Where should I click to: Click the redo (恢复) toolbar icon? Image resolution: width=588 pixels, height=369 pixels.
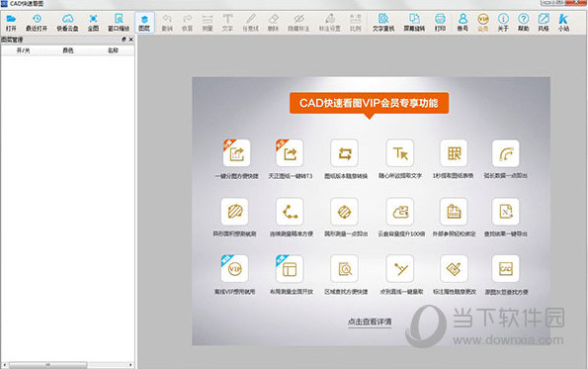pyautogui.click(x=187, y=23)
